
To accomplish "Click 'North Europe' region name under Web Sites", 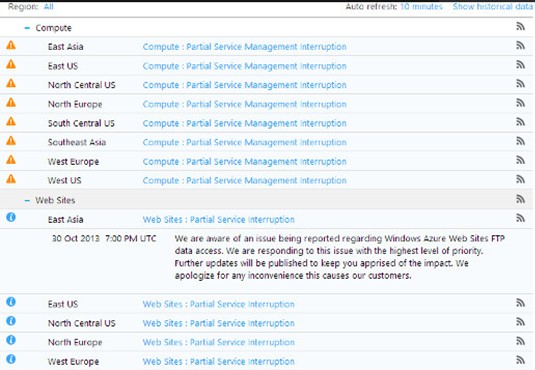I will coord(75,342).
